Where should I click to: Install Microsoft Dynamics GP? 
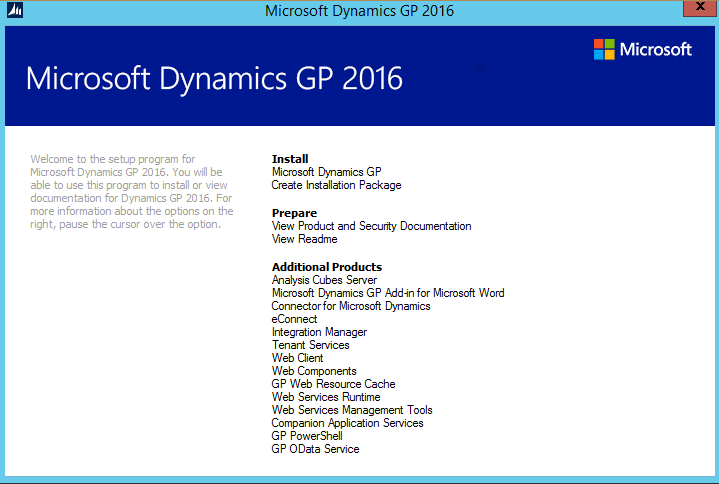(x=326, y=172)
